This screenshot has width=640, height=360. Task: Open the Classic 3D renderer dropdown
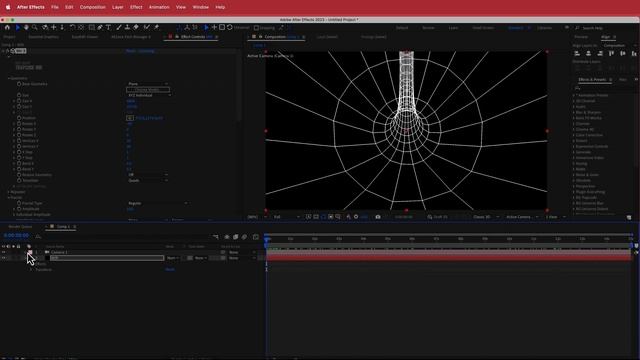(x=486, y=217)
